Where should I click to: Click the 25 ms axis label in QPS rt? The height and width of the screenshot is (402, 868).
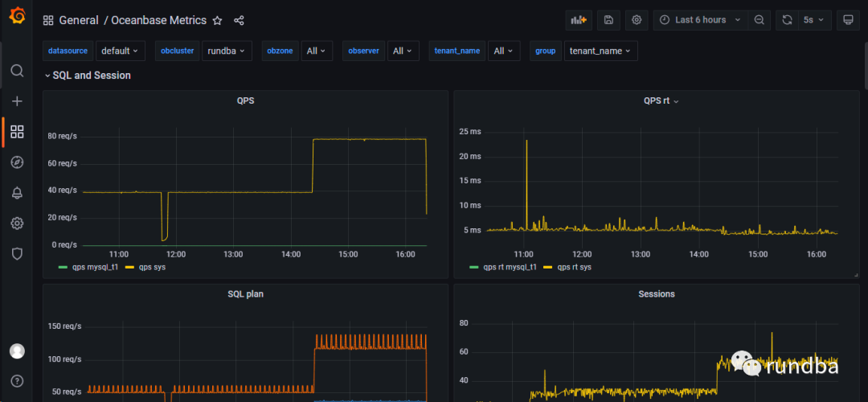click(470, 131)
